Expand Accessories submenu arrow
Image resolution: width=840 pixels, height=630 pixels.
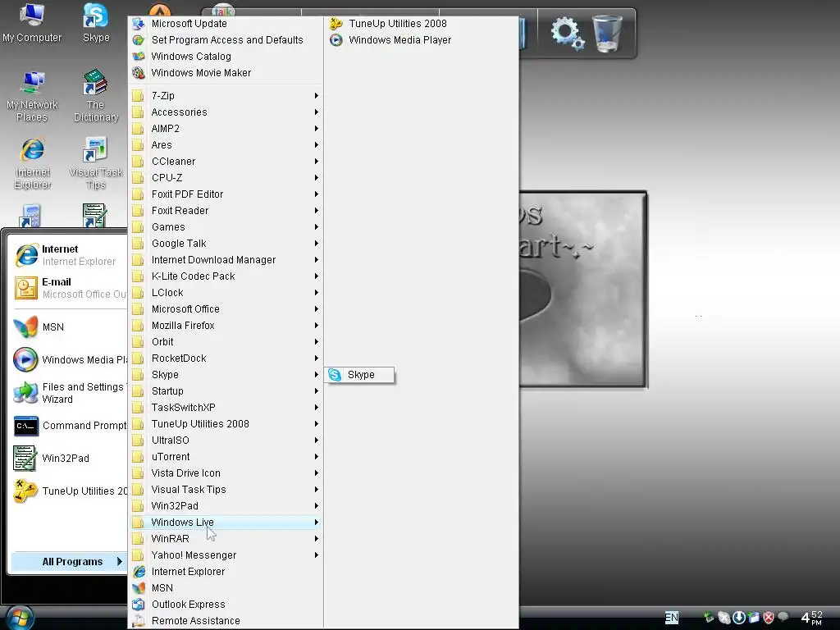tap(316, 112)
